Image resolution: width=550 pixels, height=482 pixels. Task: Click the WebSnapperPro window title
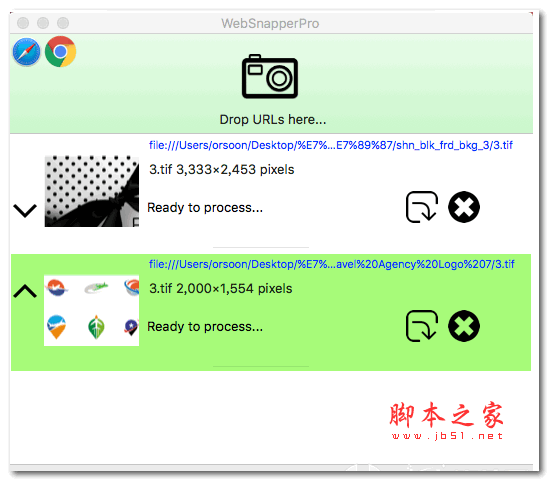coord(270,24)
